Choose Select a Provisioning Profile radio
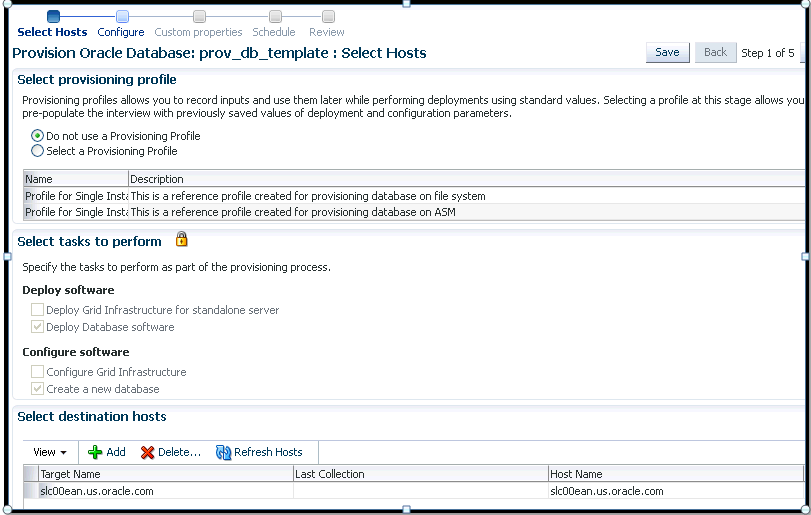The height and width of the screenshot is (515, 811). click(37, 151)
